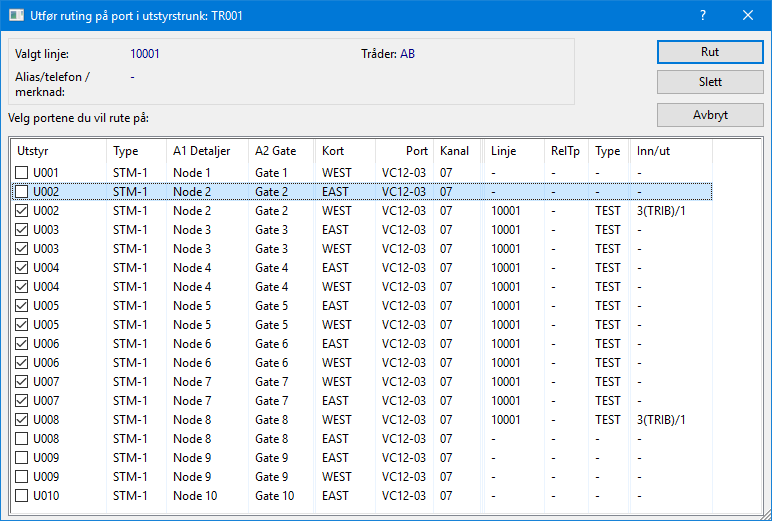Uncheck the U006 Node 6 WEST checkbox
The height and width of the screenshot is (521, 772).
(22, 363)
